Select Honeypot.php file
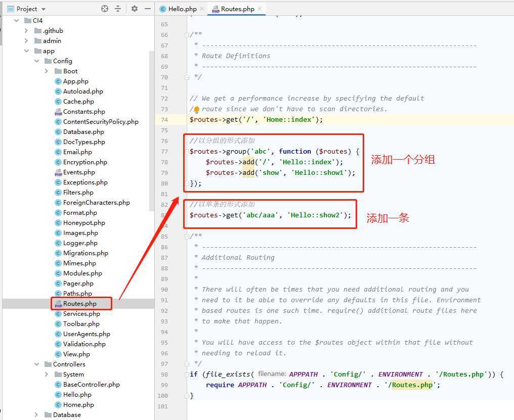 pos(84,223)
